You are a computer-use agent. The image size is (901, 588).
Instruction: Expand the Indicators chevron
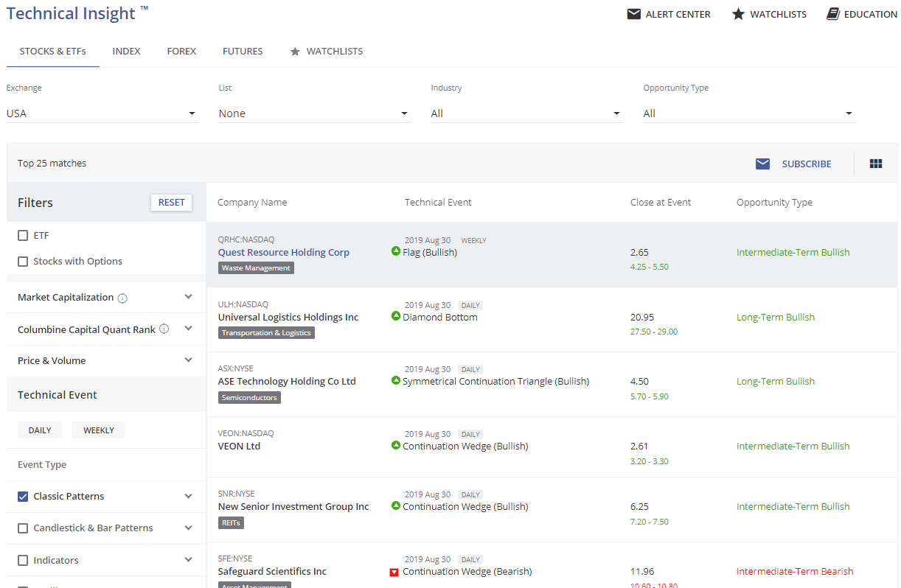point(189,560)
